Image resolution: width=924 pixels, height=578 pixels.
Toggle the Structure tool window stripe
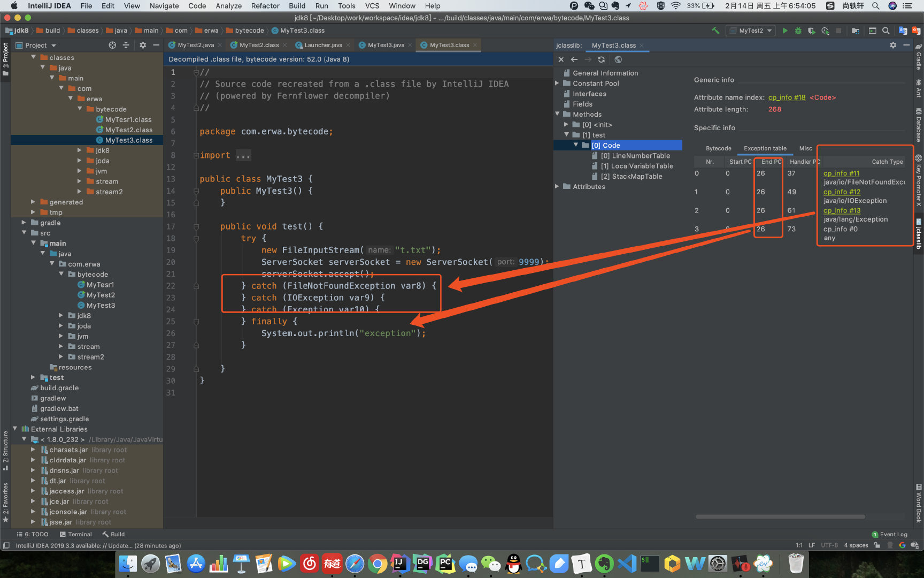(5, 451)
